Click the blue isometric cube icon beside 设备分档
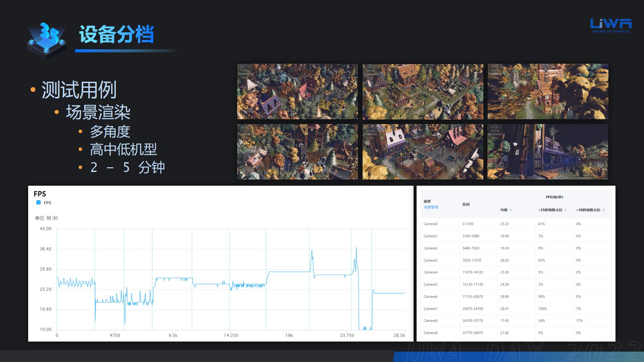The image size is (644, 362). (x=47, y=40)
